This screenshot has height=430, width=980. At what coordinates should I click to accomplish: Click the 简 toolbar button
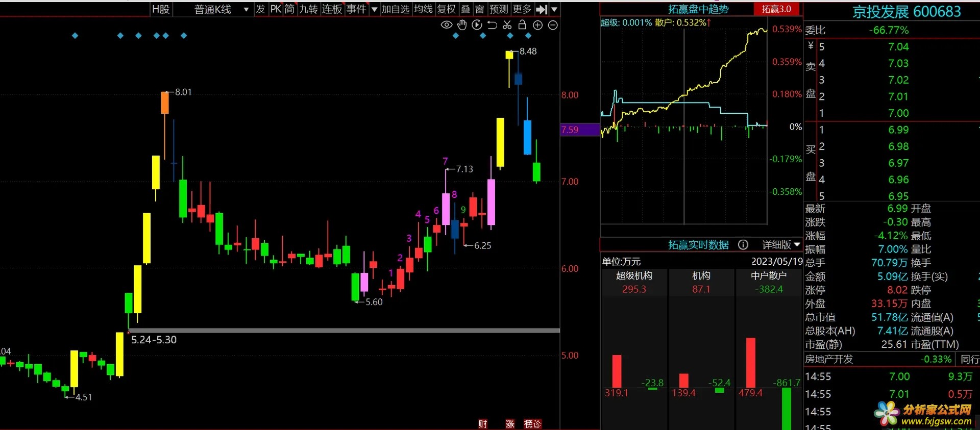point(289,9)
